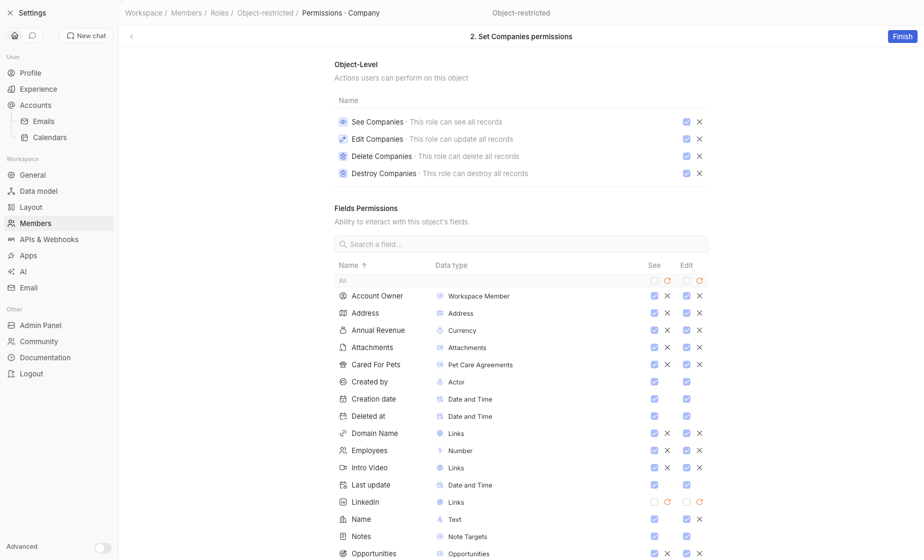Screen dimensions: 924x560
Task: Open AI settings
Action: click(x=59, y=272)
